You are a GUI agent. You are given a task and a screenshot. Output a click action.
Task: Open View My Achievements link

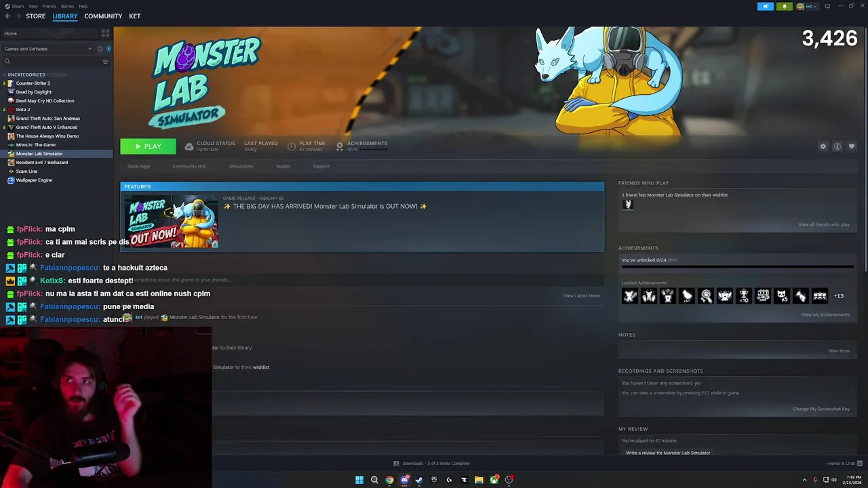(x=825, y=314)
